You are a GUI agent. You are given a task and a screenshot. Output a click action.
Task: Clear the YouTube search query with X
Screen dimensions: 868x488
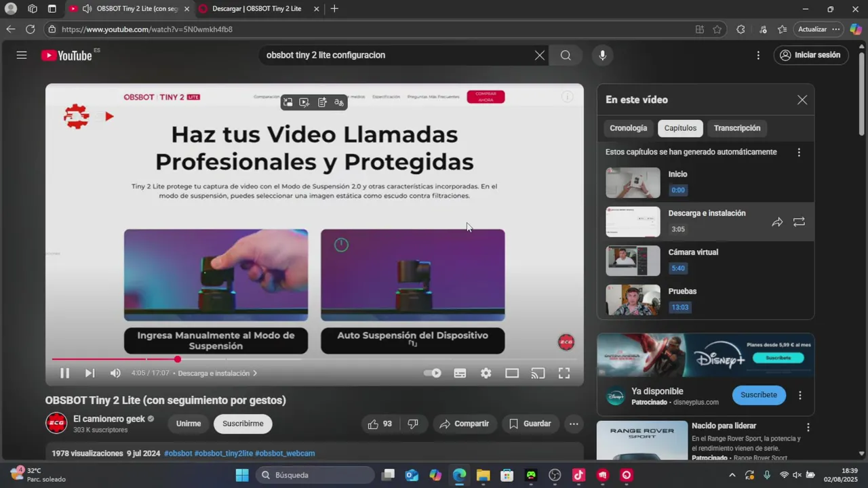(540, 56)
